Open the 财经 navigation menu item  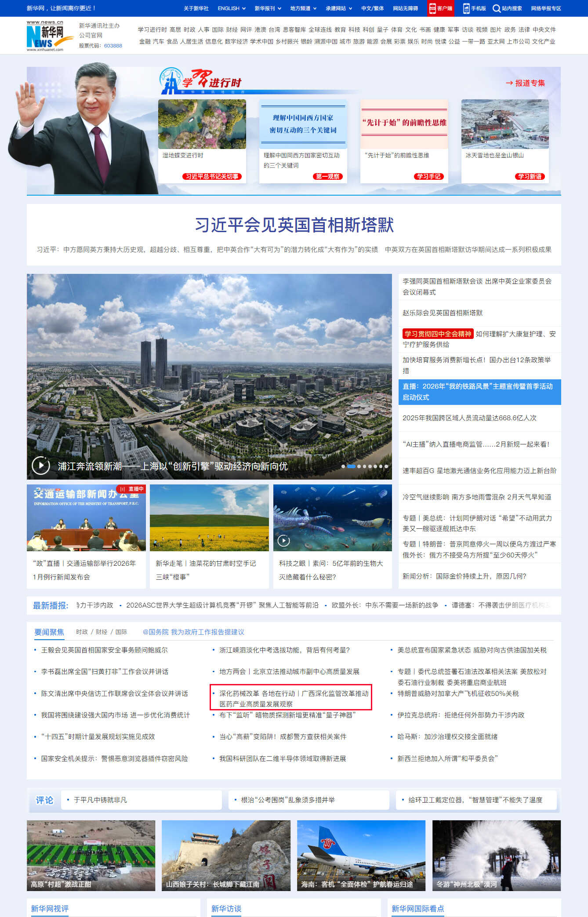coord(232,29)
